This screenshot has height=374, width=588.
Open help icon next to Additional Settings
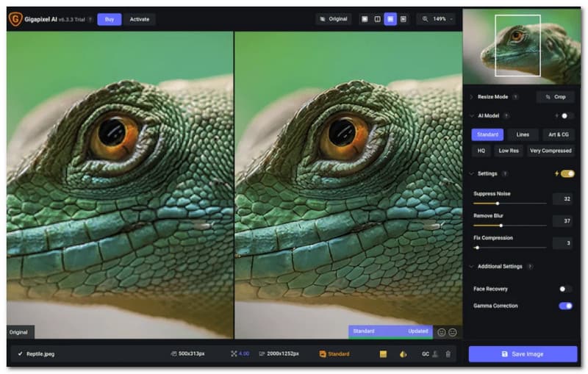tap(530, 267)
